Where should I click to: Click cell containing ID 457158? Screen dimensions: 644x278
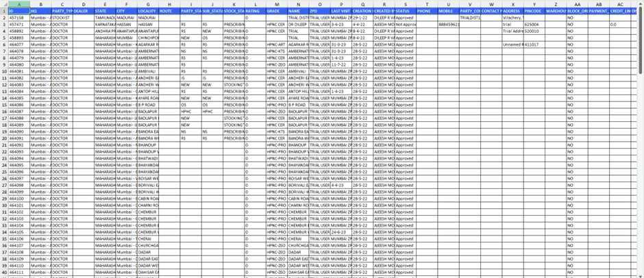tap(18, 18)
